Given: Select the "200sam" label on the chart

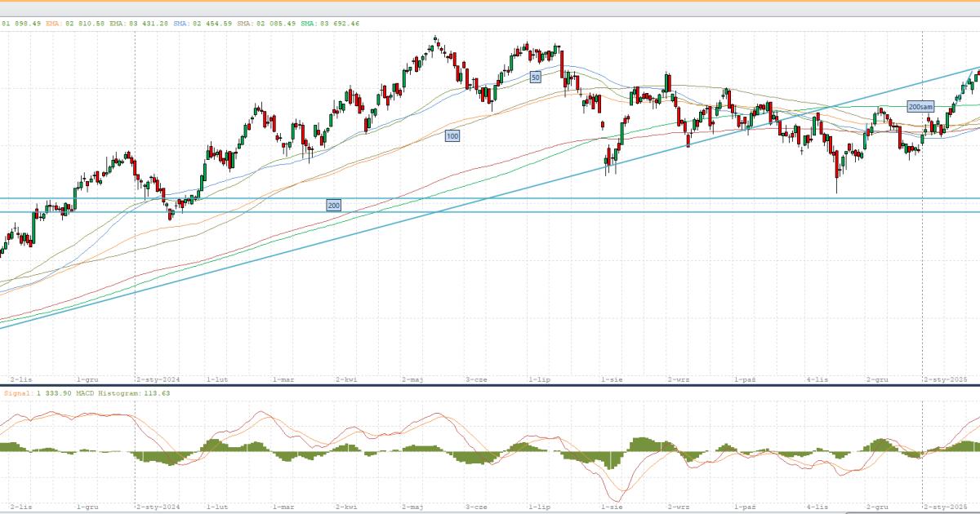Looking at the screenshot, I should [x=920, y=107].
